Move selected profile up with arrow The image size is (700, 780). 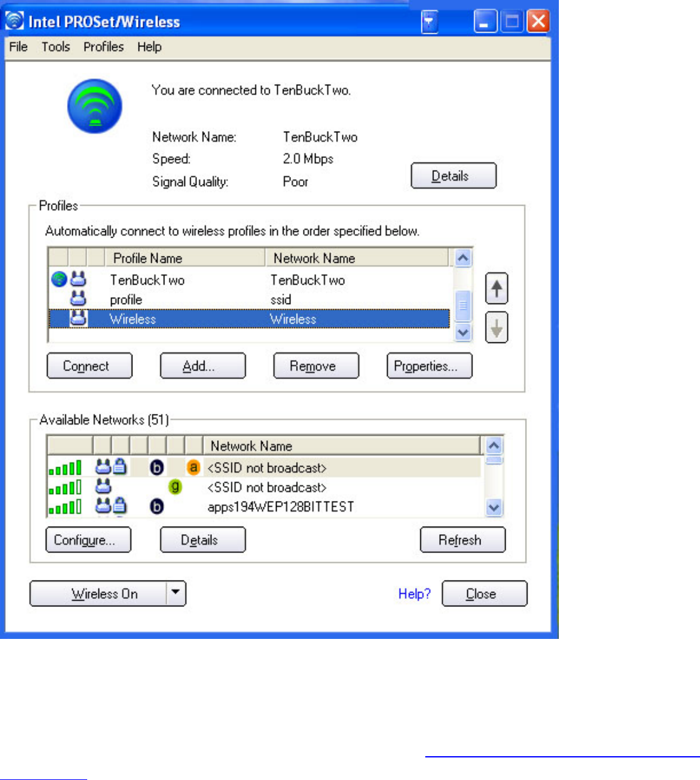497,289
